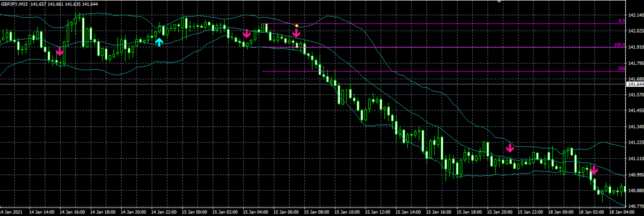644x216 pixels.
Task: Click time label 15 Jan 10:00
Action: point(348,212)
